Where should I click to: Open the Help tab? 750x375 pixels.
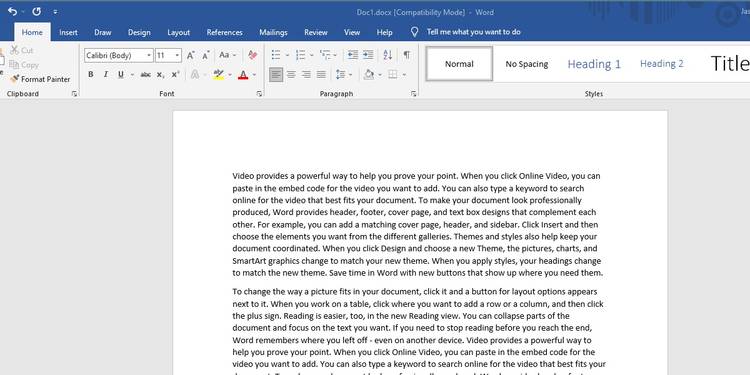click(x=384, y=33)
